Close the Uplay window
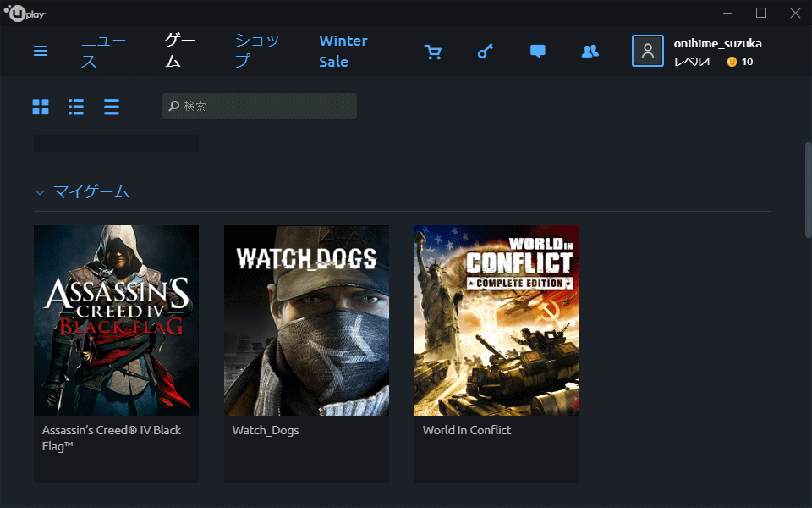 click(795, 13)
